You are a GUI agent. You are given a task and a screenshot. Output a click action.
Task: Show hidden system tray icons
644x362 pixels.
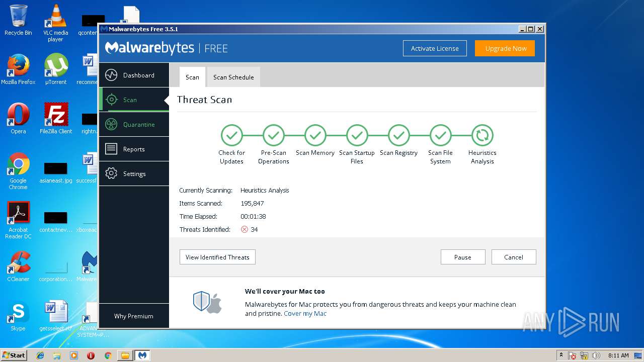(x=561, y=355)
